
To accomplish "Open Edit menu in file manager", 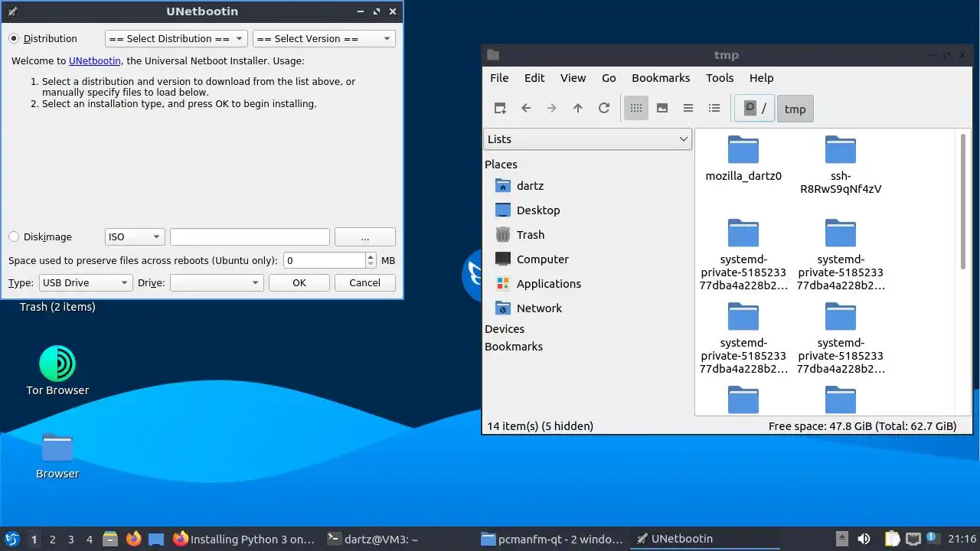I will click(x=534, y=78).
